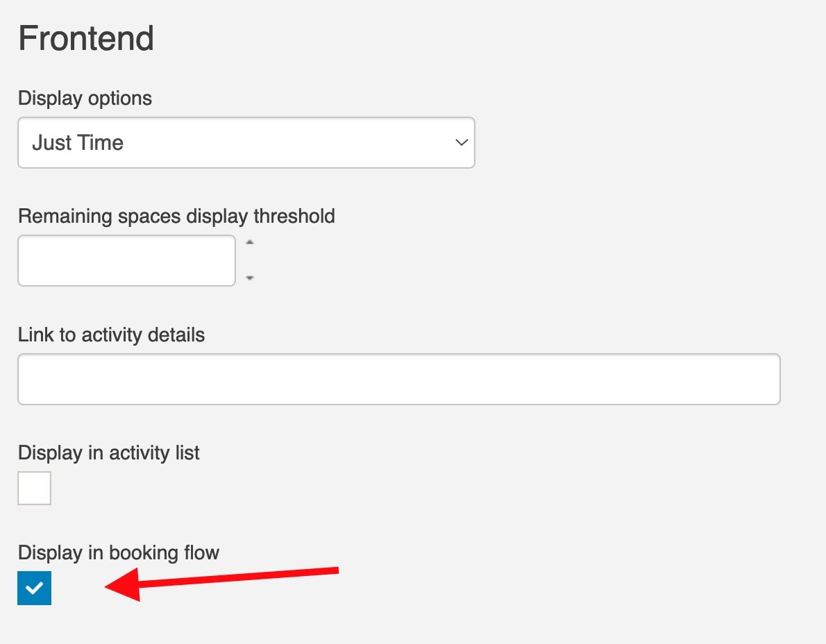Click the 'Remaining spaces display threshold' label
The width and height of the screenshot is (826, 644).
tap(176, 217)
